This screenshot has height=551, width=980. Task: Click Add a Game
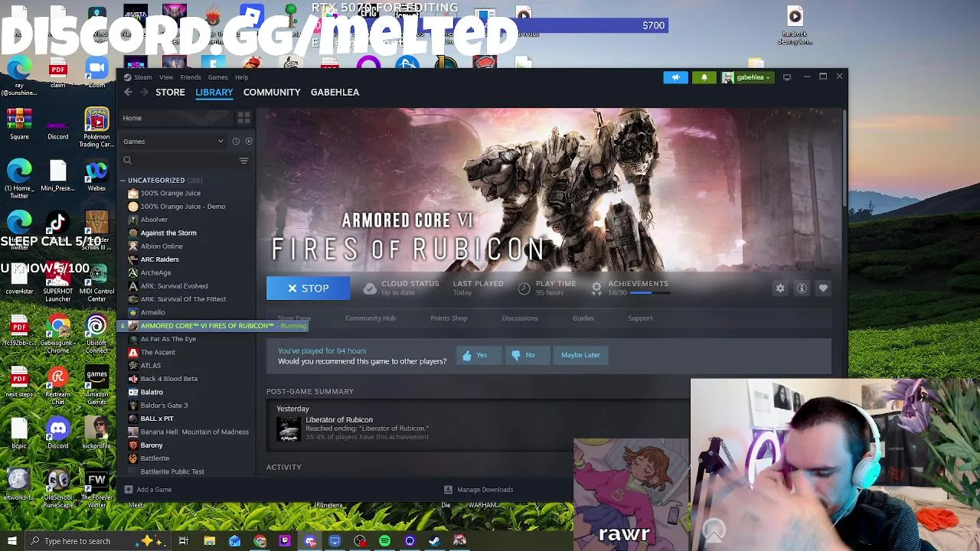pos(148,490)
